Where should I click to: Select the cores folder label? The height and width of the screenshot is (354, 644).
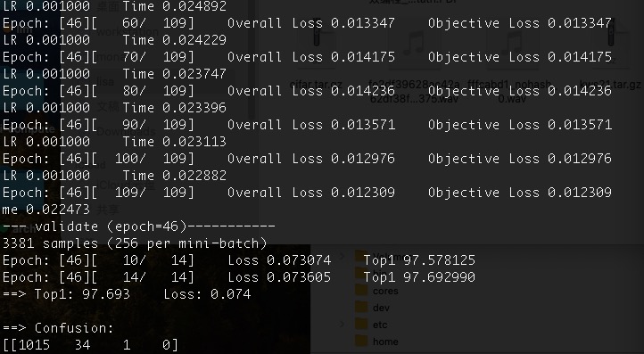pyautogui.click(x=385, y=291)
